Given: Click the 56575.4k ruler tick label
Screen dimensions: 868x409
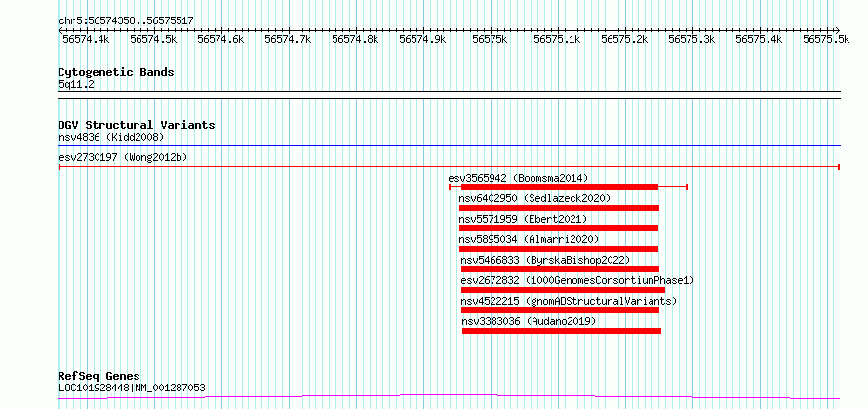Looking at the screenshot, I should coord(760,39).
